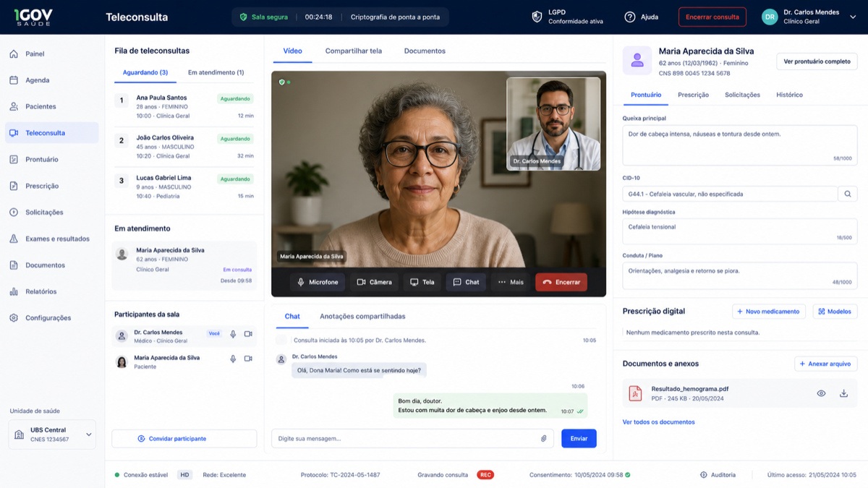Click the HD quality badge
Screen dimensions: 868x488
tap(185, 475)
